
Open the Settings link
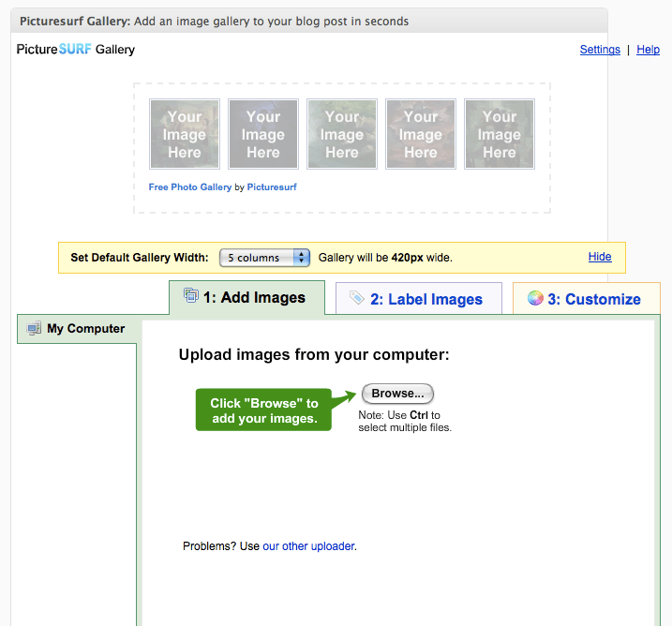tap(600, 50)
